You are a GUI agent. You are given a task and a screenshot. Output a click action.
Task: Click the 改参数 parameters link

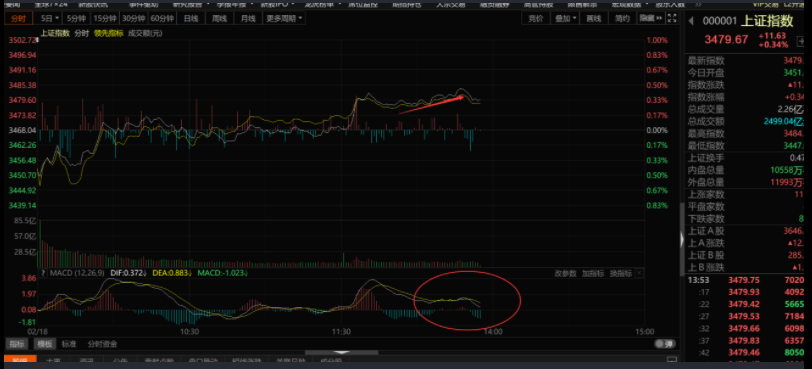point(566,273)
